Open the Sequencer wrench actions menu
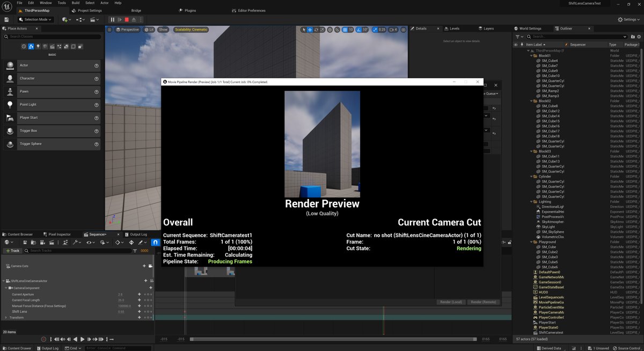Screen dimensions: 644x351 click(x=76, y=242)
